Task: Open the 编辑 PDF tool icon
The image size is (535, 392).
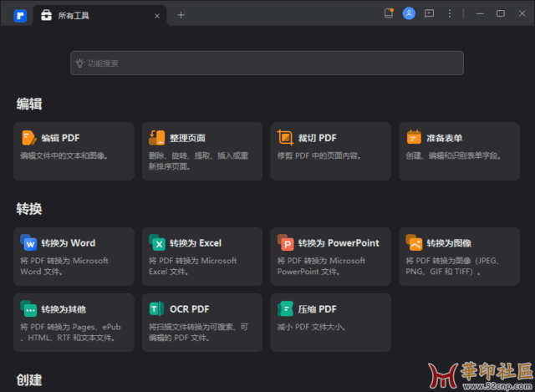Action: pos(28,138)
